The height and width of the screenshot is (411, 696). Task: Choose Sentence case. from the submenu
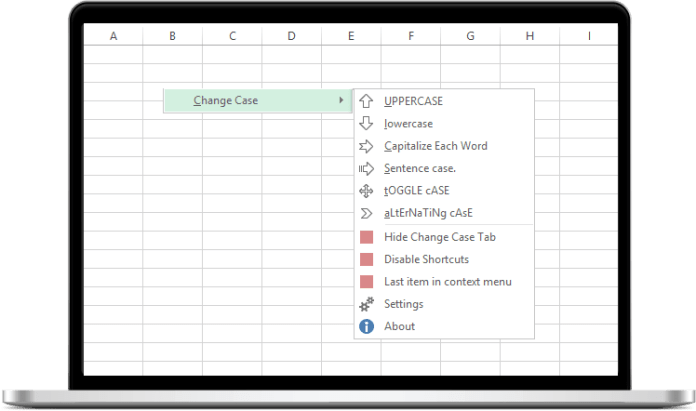[x=420, y=168]
